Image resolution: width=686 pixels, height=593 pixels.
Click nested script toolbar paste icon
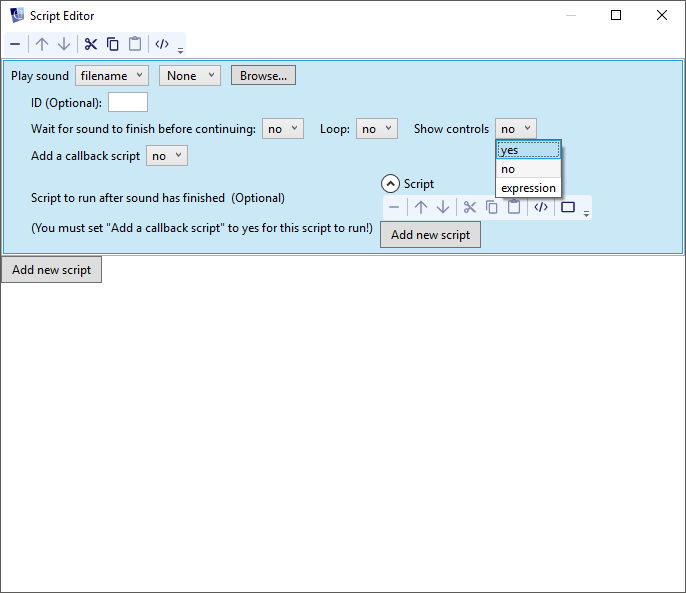(x=514, y=207)
